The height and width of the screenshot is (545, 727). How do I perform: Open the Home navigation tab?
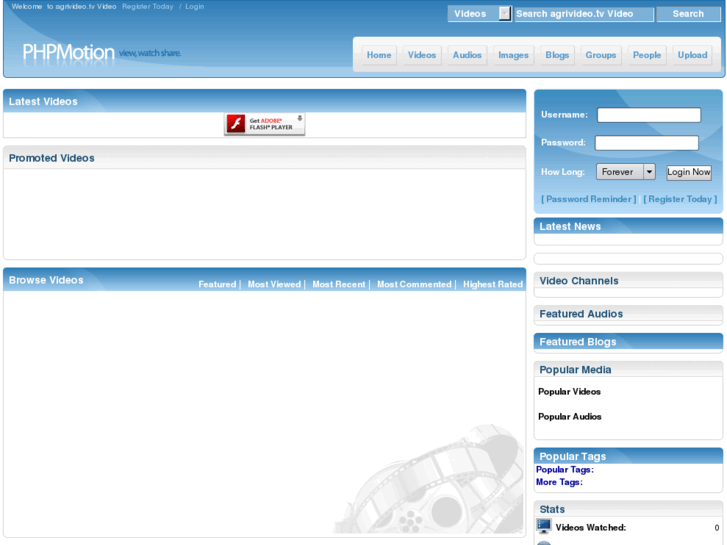click(x=379, y=55)
